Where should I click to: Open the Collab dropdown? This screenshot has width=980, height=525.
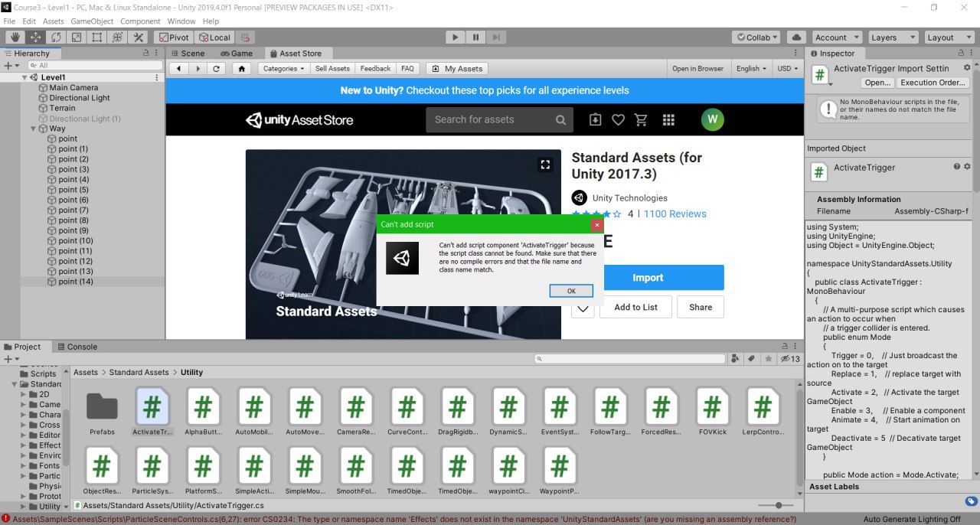click(756, 37)
